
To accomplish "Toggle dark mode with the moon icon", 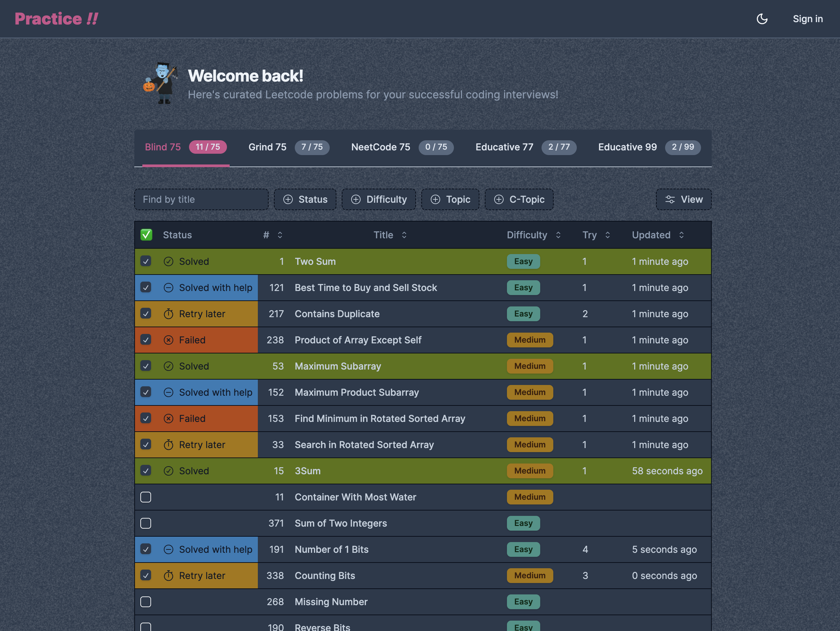I will [762, 19].
